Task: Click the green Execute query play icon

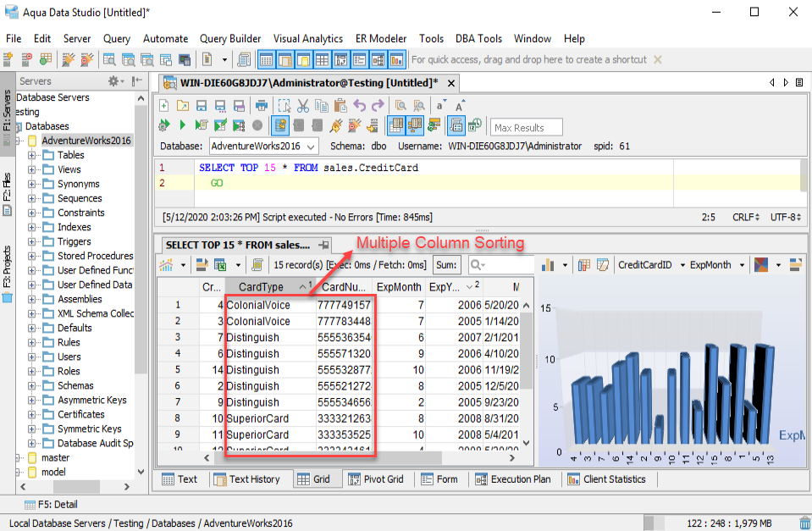Action: click(x=182, y=125)
